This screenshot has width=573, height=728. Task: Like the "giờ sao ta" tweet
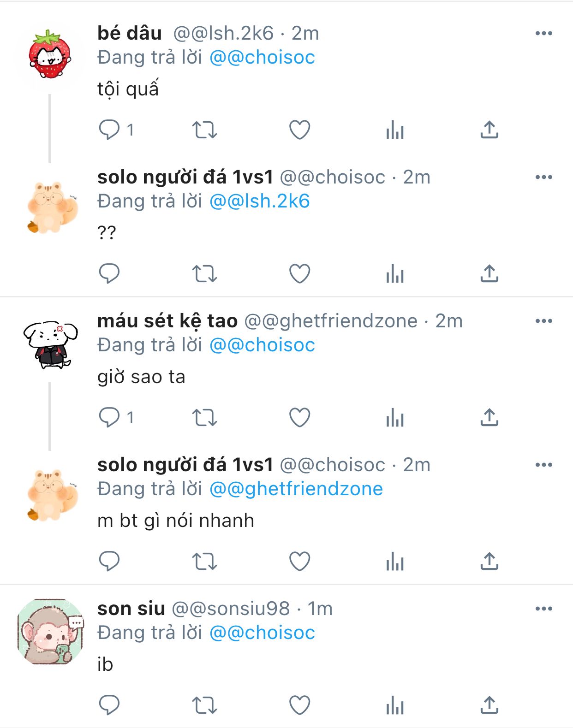pyautogui.click(x=299, y=417)
